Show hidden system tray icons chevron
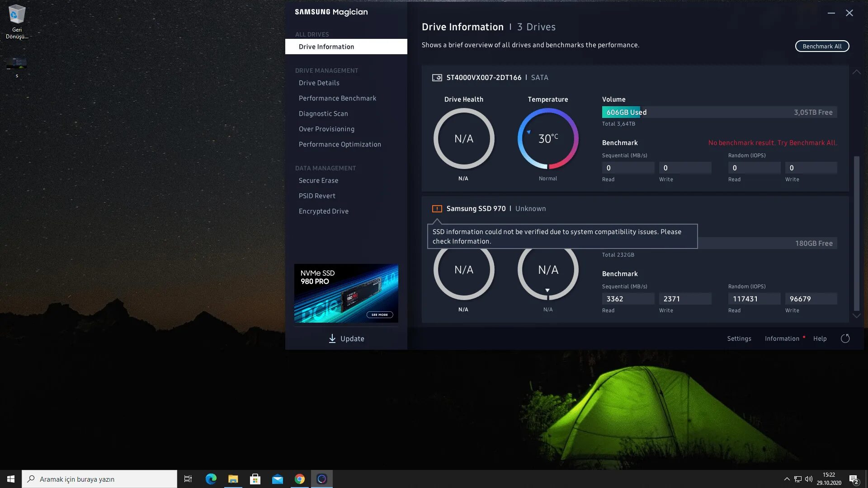 point(787,479)
